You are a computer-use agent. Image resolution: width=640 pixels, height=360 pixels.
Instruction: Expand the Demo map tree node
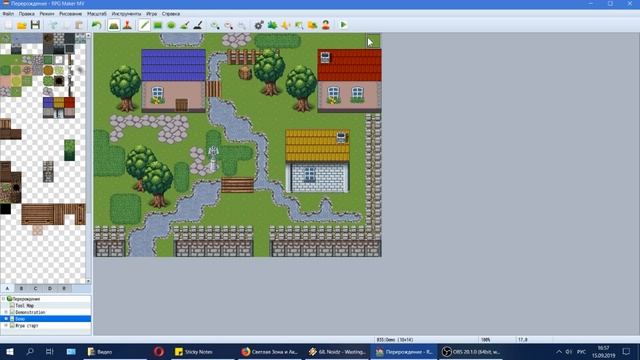click(x=6, y=319)
